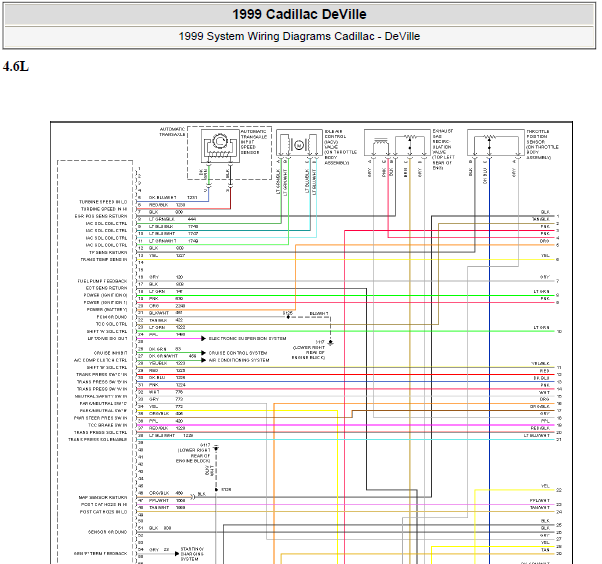602x564 pixels.
Task: Click the S106 splice dot
Action: tap(216, 490)
